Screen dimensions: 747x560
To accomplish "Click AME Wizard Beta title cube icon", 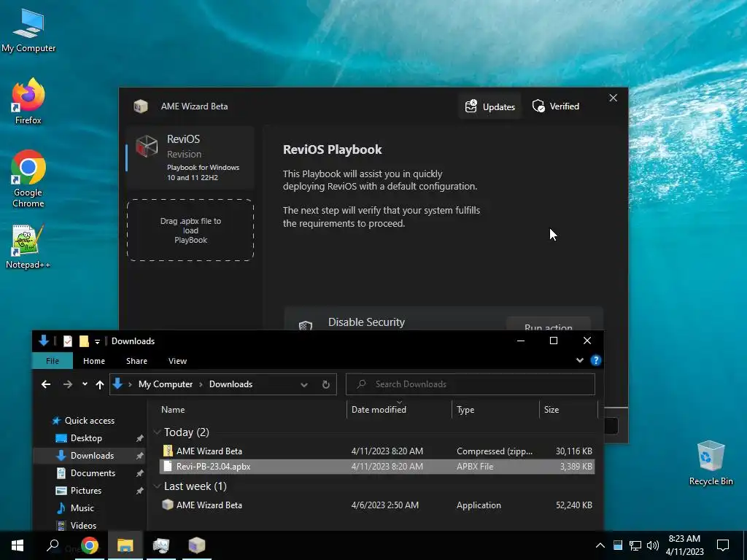I will [141, 106].
